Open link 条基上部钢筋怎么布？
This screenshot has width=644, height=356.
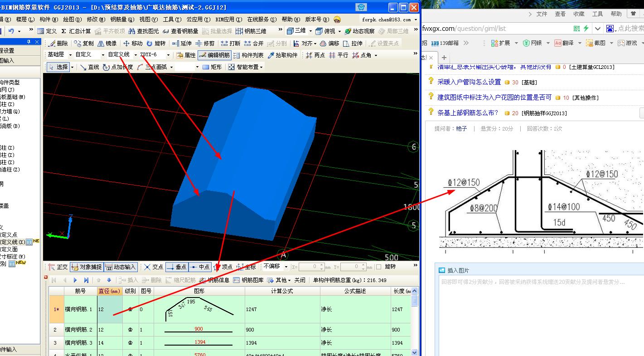(x=468, y=113)
